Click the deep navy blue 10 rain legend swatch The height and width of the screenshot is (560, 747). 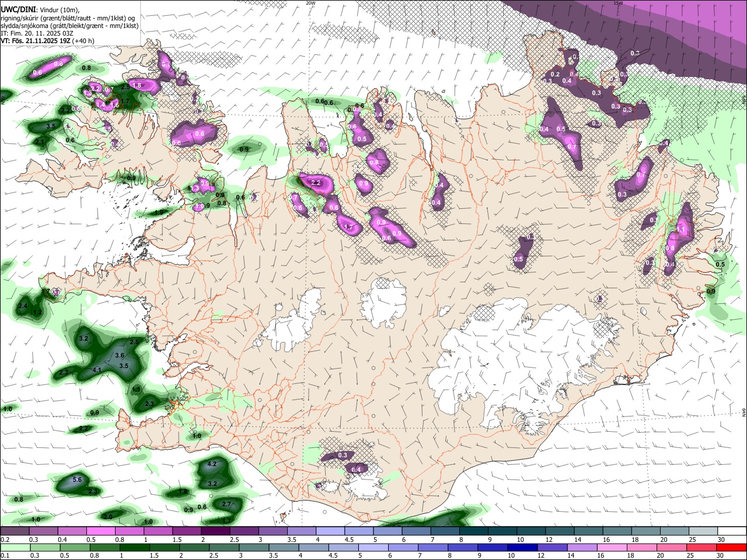tap(522, 548)
